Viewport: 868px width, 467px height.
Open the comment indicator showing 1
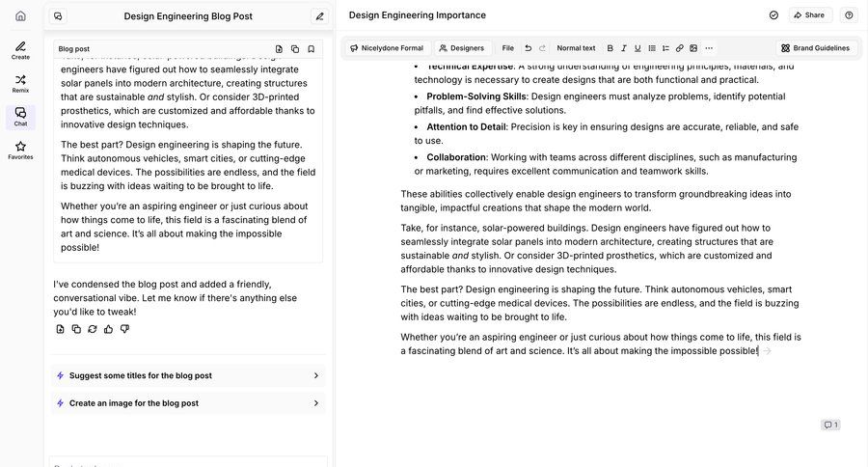(829, 425)
